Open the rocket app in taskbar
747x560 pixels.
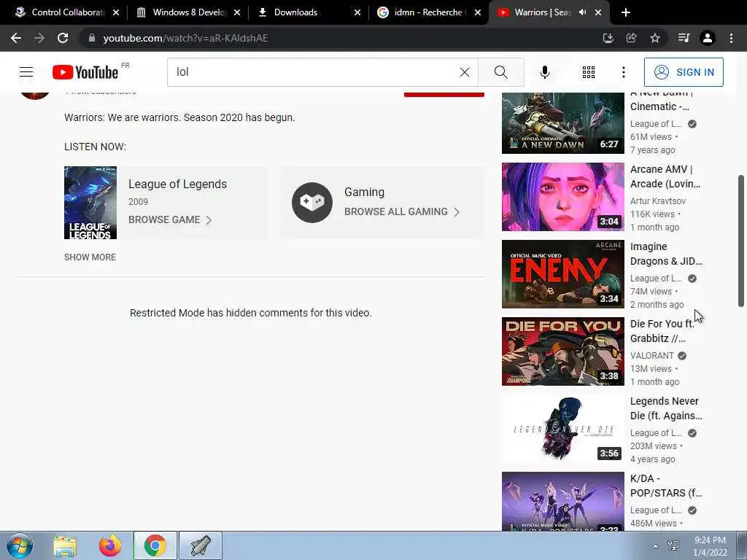point(201,545)
